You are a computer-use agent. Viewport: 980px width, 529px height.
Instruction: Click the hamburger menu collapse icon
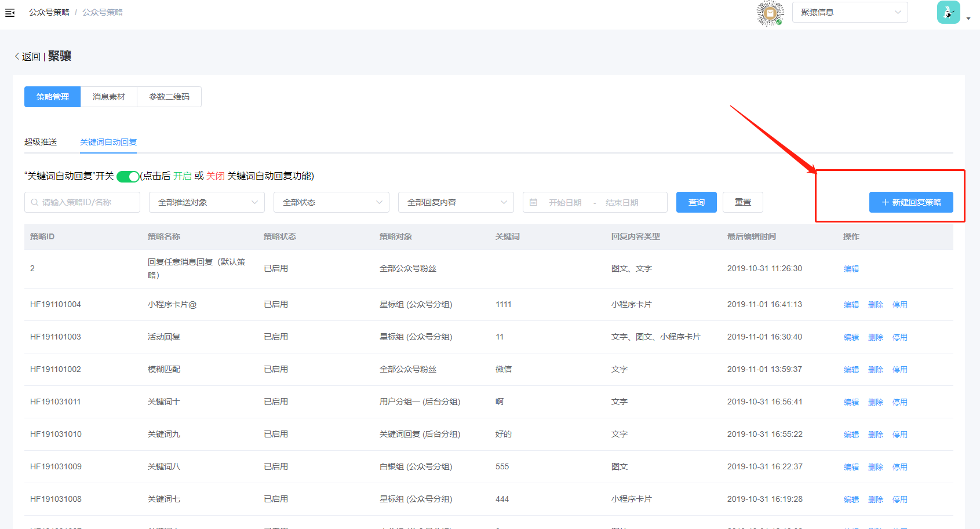(10, 12)
